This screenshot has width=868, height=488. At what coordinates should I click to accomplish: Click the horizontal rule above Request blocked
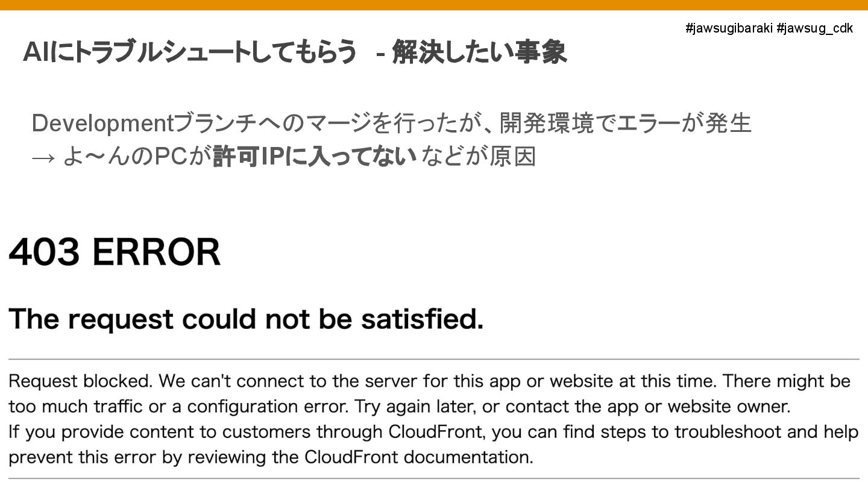pos(434,359)
